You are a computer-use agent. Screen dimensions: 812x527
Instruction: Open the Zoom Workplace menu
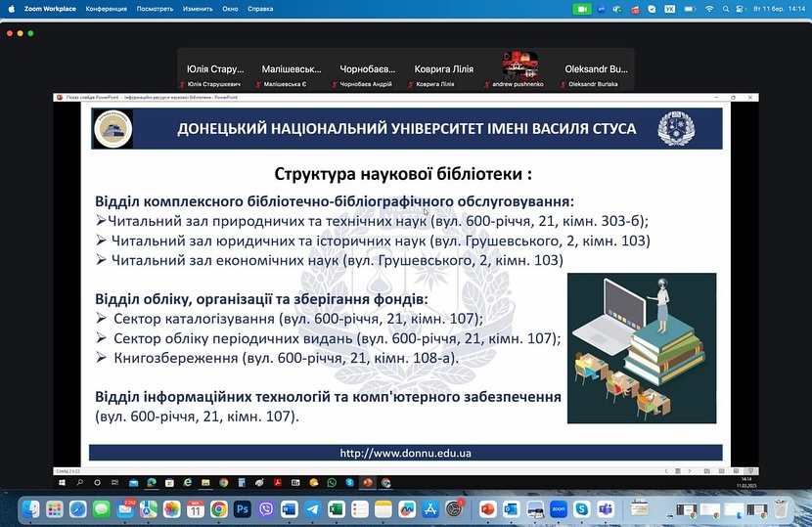(50, 9)
